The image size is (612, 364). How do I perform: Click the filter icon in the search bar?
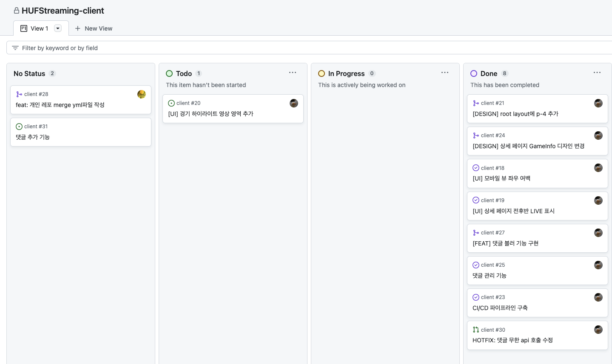tap(15, 48)
